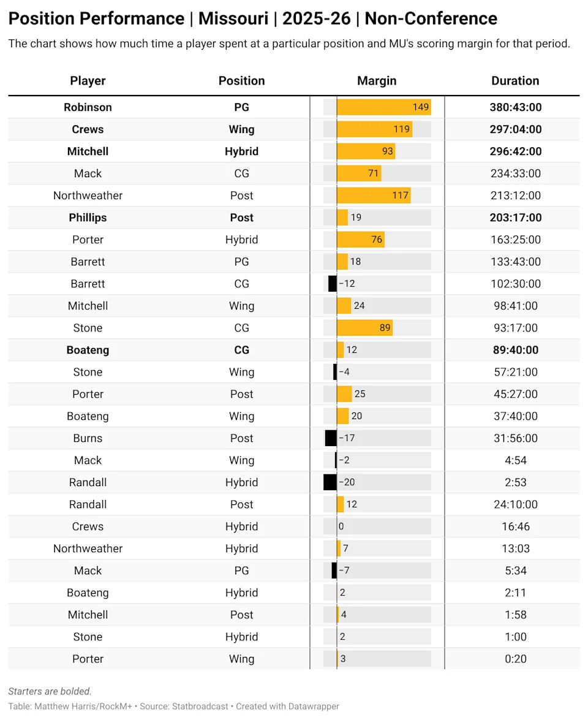Click the 297:04:00 duration for Crews
Image resolution: width=588 pixels, height=720 pixels.
pyautogui.click(x=515, y=129)
